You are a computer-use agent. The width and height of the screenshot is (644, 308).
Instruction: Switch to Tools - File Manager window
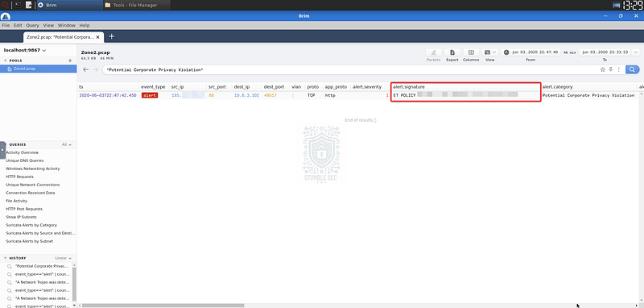[x=136, y=5]
